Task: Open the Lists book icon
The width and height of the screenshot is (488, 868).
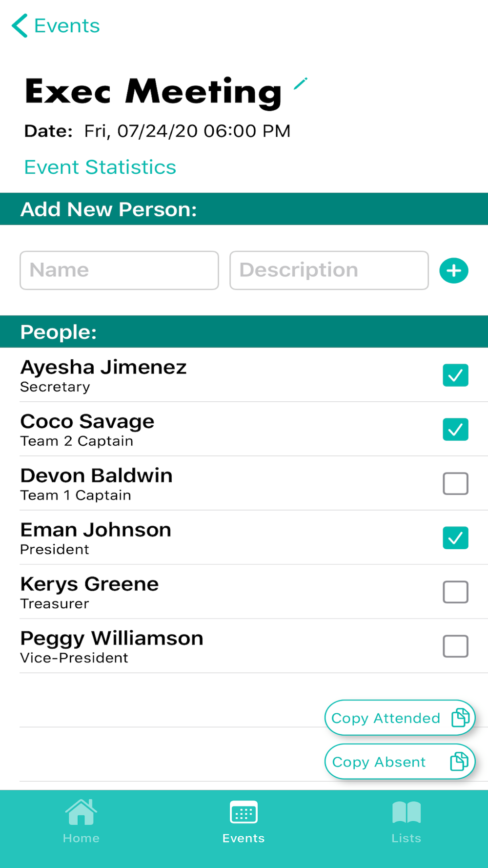Action: (x=406, y=812)
